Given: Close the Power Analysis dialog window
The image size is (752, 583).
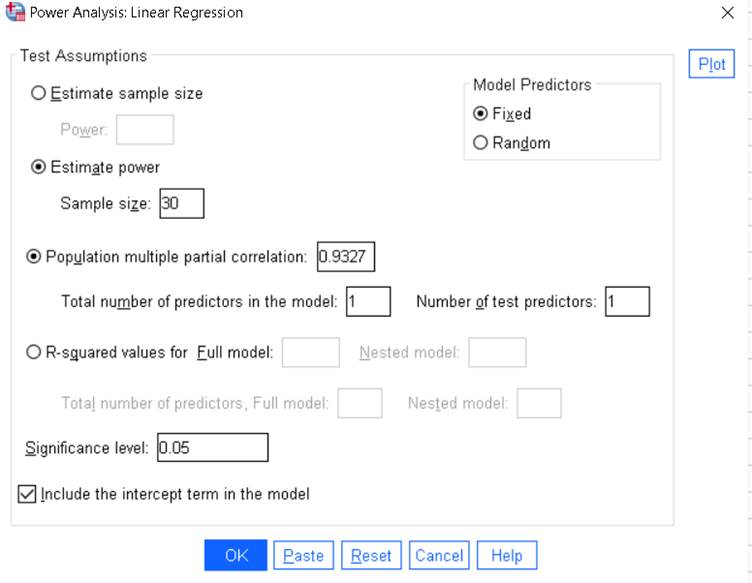Looking at the screenshot, I should click(x=727, y=13).
